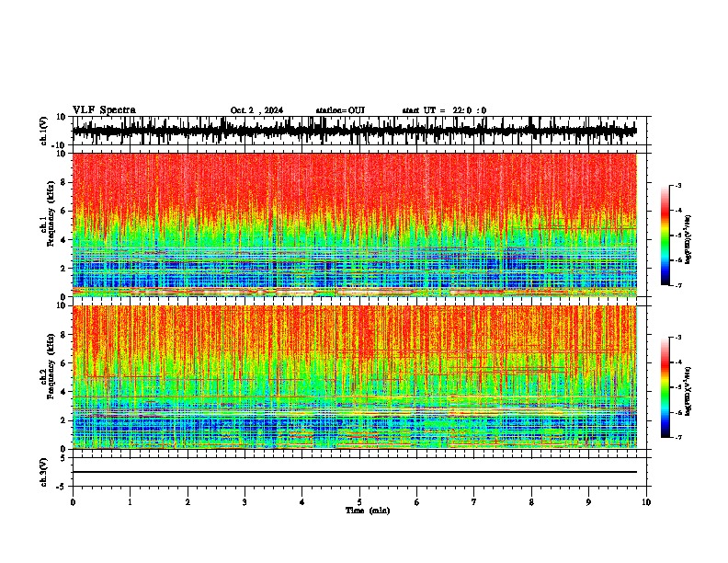
Task: Click the ch.1 spectrogram color scale bar
Action: point(665,236)
